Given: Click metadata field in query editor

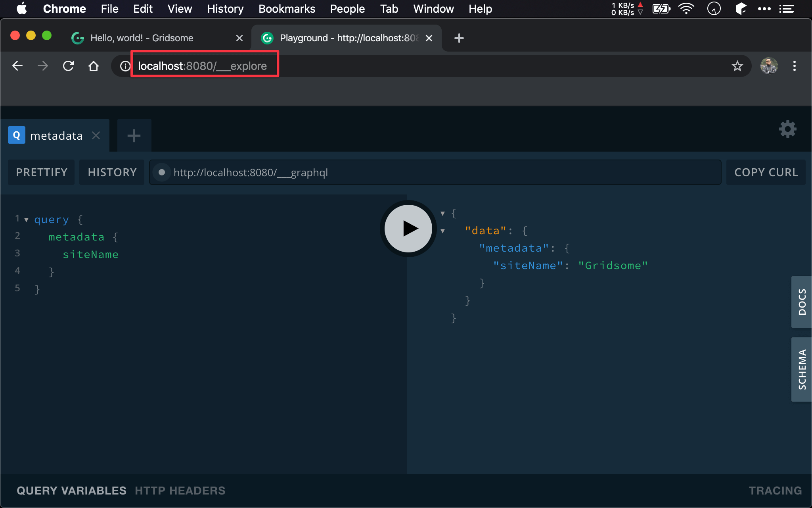Looking at the screenshot, I should coord(77,237).
